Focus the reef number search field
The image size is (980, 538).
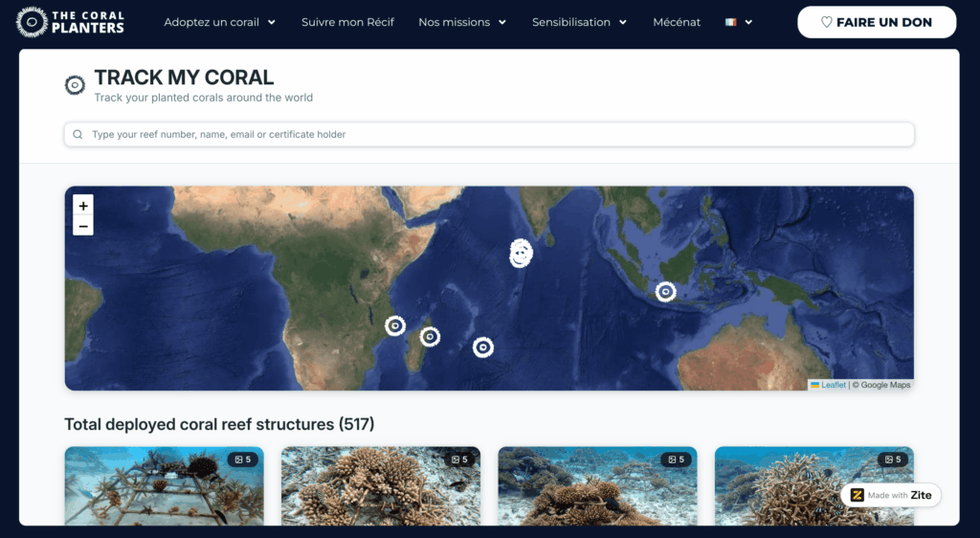pyautogui.click(x=489, y=134)
